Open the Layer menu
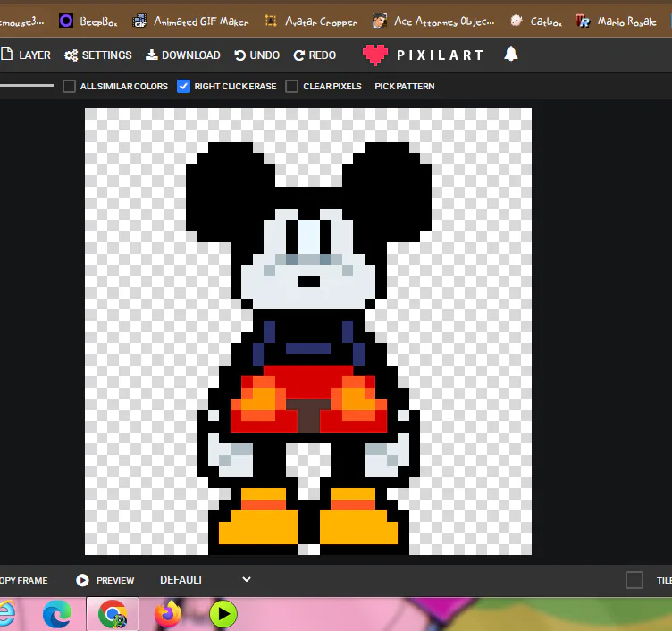672x631 pixels. coord(25,55)
